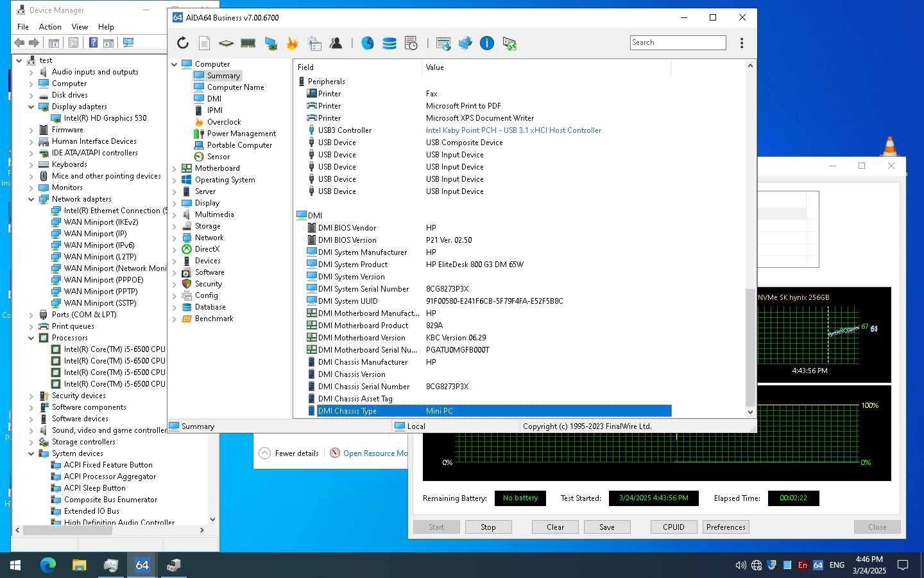Open the File menu in Device Manager
Screen dimensions: 924x578
pyautogui.click(x=23, y=27)
